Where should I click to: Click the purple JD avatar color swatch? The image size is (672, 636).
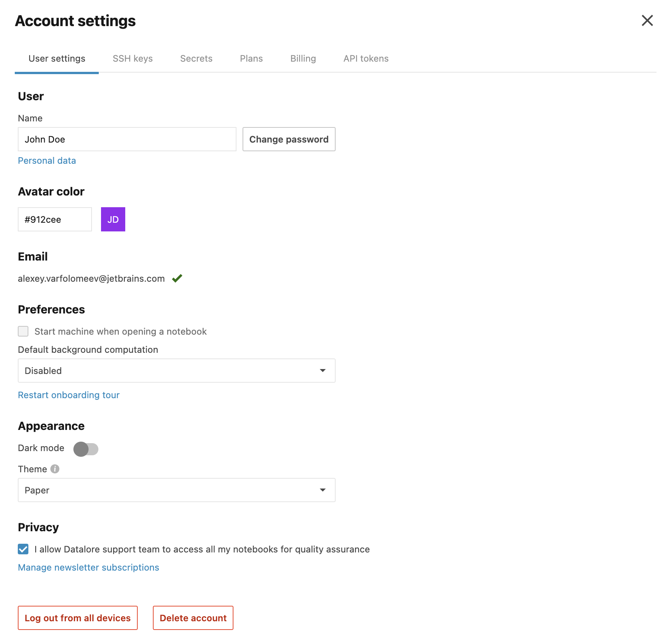pyautogui.click(x=113, y=219)
